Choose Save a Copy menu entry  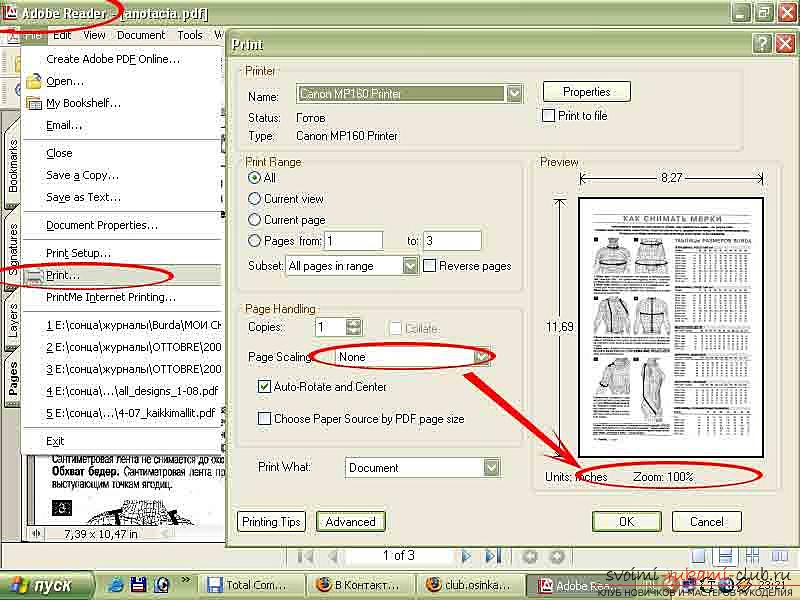123,176
